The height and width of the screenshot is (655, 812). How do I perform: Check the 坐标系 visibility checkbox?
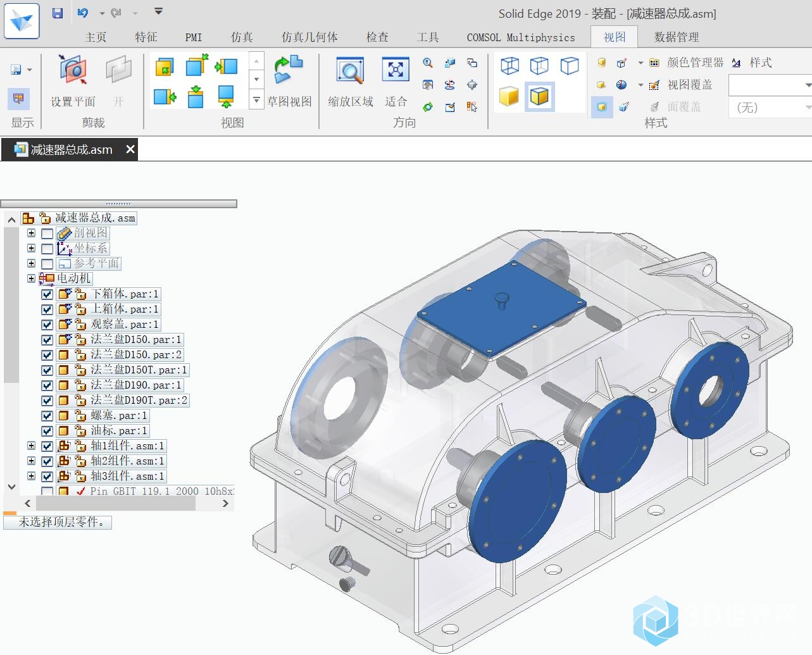tap(47, 249)
